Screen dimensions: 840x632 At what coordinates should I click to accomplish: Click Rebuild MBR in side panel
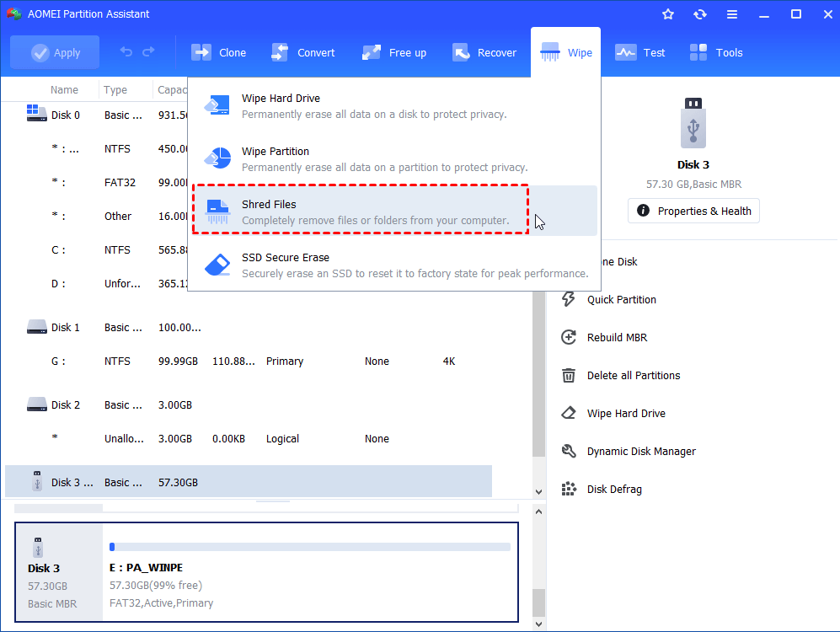tap(617, 337)
